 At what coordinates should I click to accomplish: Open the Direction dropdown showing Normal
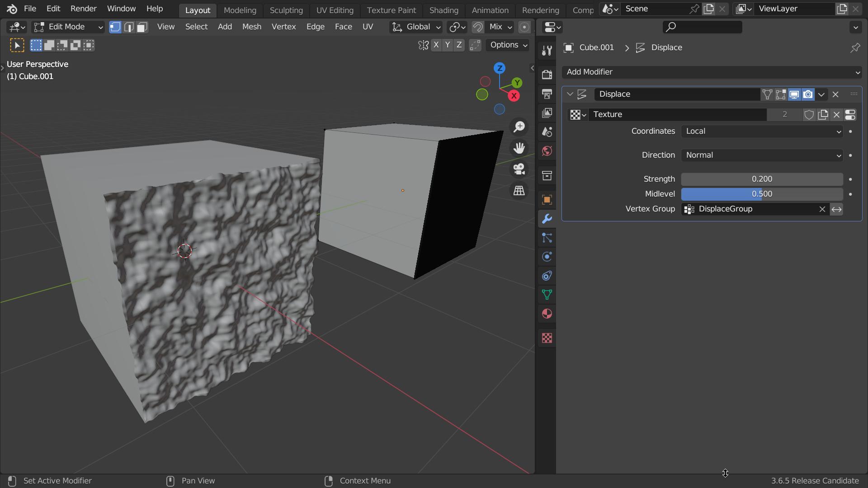point(762,155)
